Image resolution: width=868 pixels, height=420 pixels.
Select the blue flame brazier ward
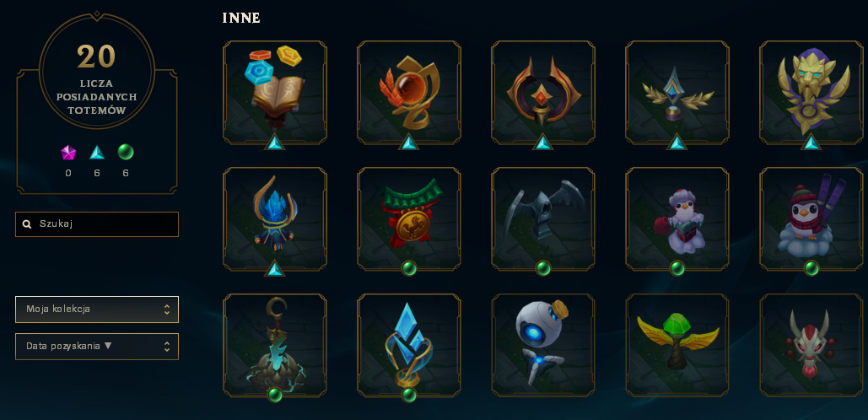[275, 219]
